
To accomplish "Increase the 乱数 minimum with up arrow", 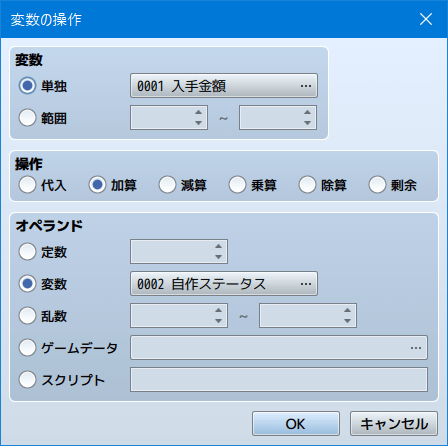I will pos(218,310).
